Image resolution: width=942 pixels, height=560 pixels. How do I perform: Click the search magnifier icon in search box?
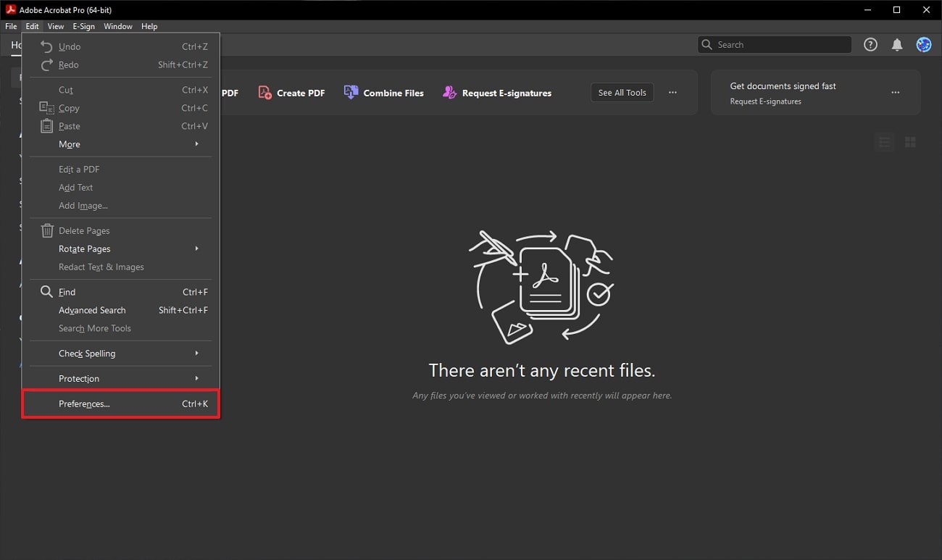[x=706, y=45]
